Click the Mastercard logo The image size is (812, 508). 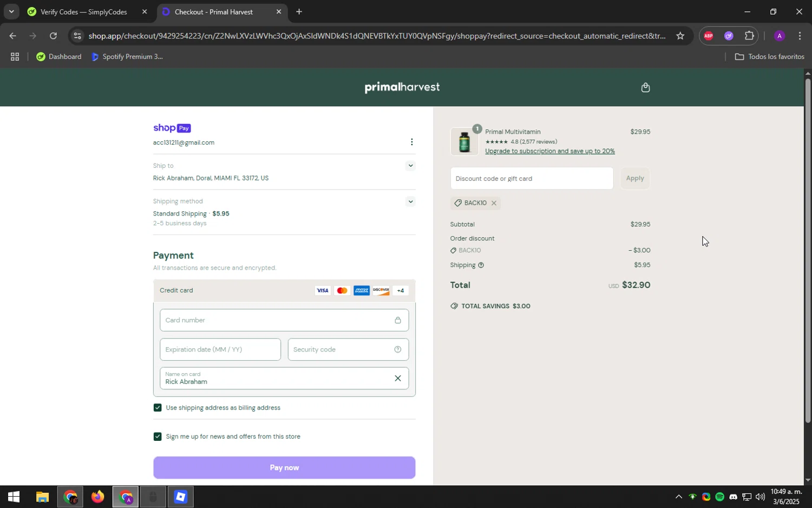[x=342, y=291]
